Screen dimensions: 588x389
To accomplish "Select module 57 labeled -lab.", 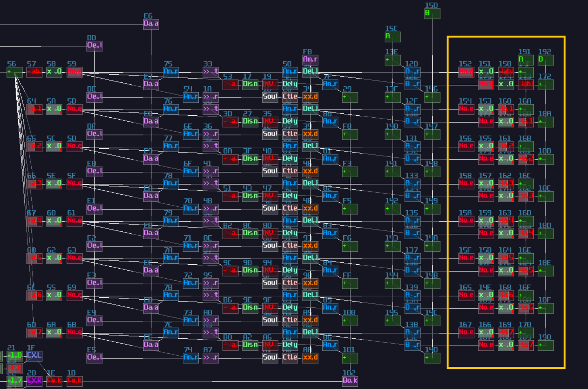I will tap(34, 72).
